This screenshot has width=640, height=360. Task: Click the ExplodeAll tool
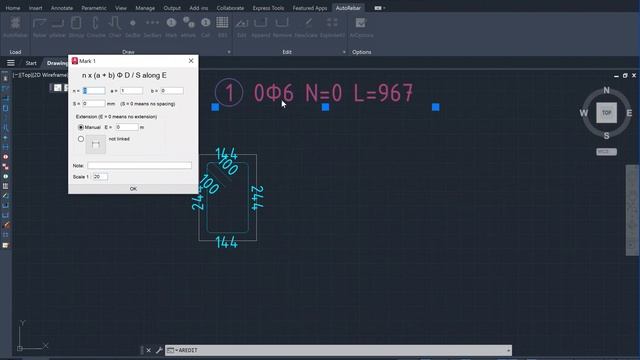click(332, 27)
